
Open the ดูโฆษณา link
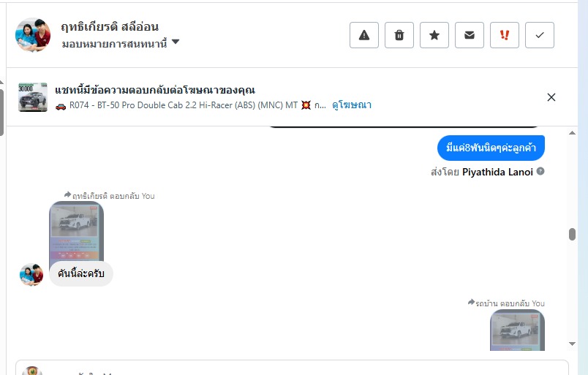click(352, 105)
